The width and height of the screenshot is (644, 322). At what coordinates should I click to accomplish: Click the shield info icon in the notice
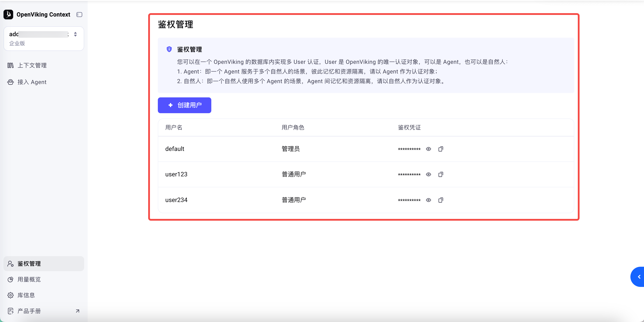pos(169,49)
